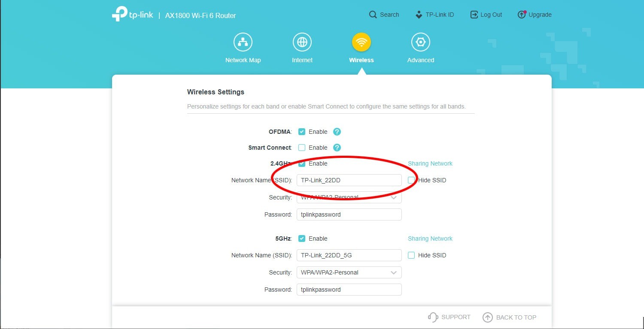644x329 pixels.
Task: Select the Wireless Wi-Fi icon
Action: pos(361,42)
